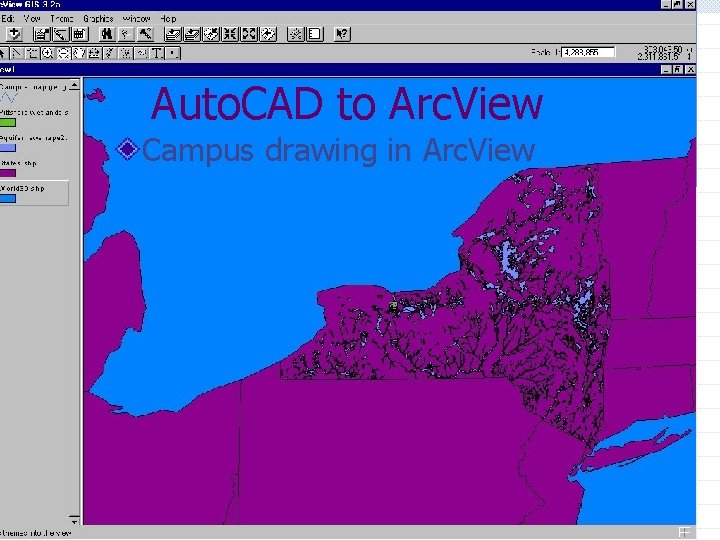
Task: Open the Edit Legend tool
Action: point(61,34)
